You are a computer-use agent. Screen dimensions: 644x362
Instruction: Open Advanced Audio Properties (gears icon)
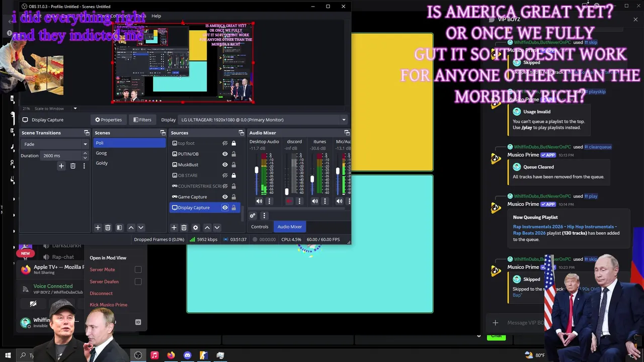click(253, 216)
